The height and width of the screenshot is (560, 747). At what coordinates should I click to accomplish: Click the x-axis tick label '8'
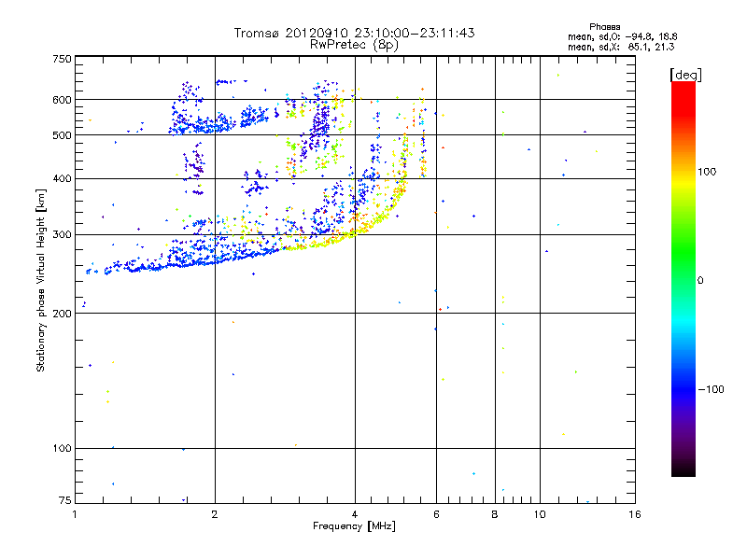pos(495,514)
